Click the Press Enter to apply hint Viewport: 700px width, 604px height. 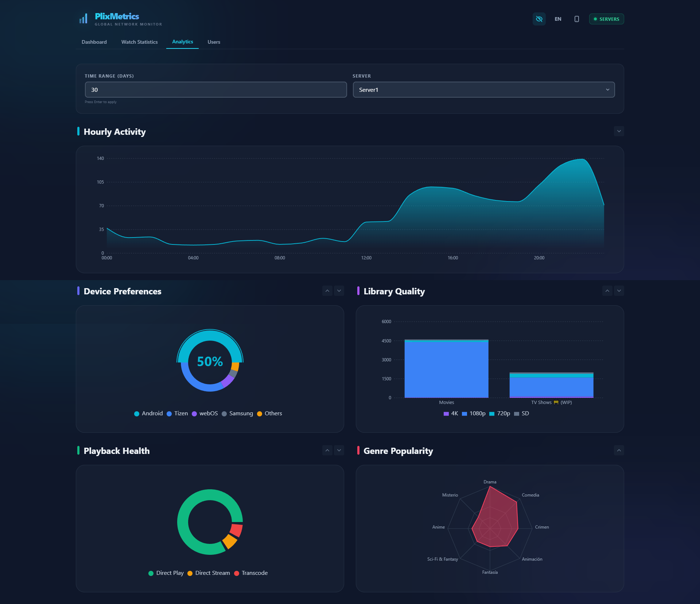coord(101,102)
